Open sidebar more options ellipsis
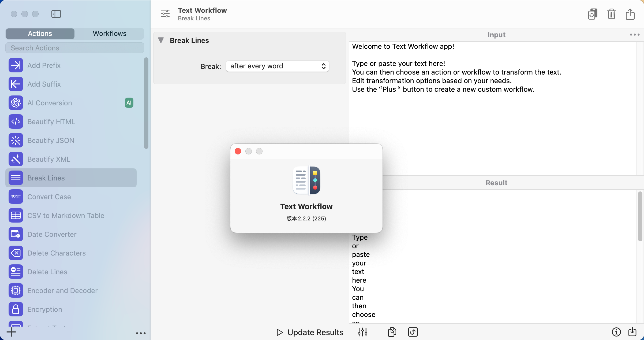Screen dimensions: 644x340 (141, 333)
